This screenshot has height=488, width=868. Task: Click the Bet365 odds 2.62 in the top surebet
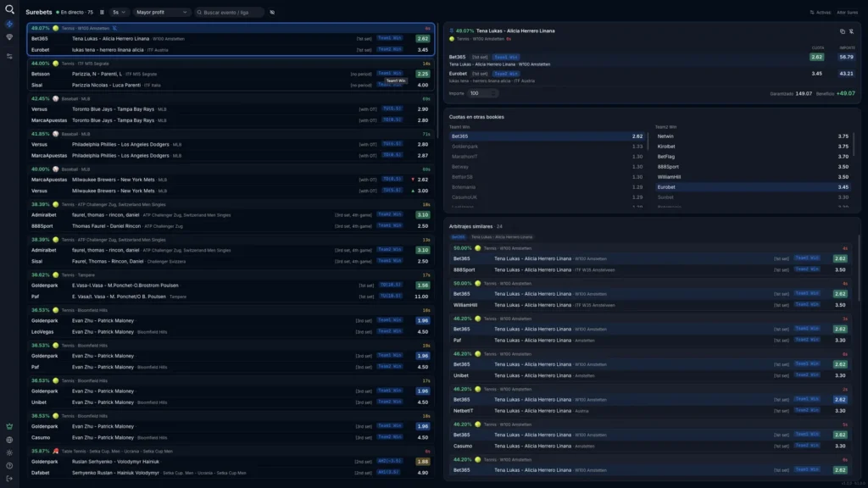(x=422, y=39)
